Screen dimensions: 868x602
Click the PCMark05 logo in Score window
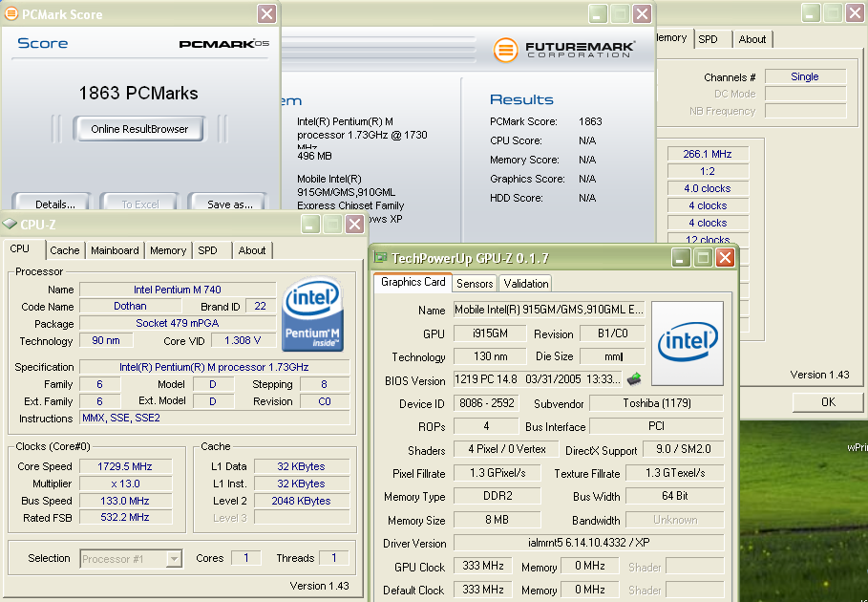224,43
